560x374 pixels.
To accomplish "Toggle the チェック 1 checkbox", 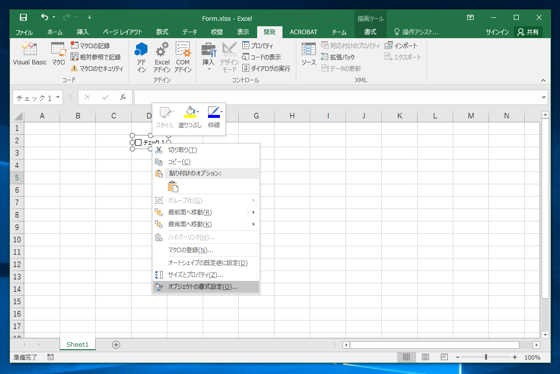I will [138, 143].
